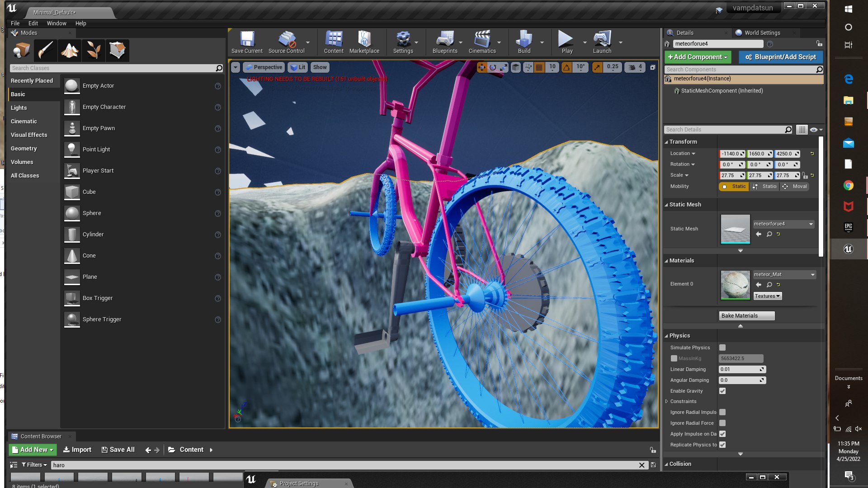The height and width of the screenshot is (488, 868).
Task: Toggle the Ignore Radial Force checkbox
Action: point(722,423)
